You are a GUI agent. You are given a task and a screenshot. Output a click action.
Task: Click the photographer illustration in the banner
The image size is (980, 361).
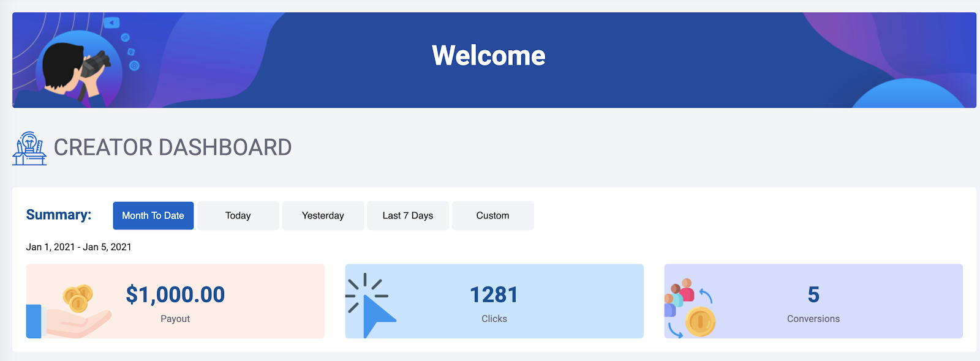[x=77, y=67]
